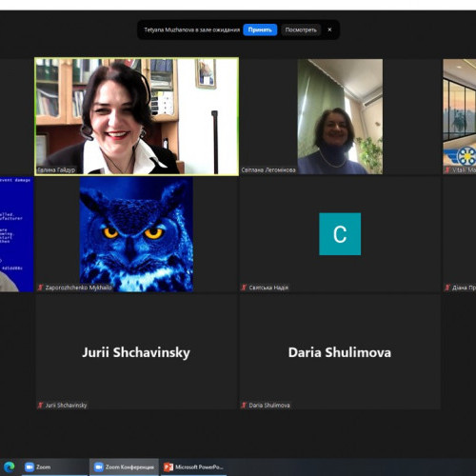The image size is (476, 476).
Task: Click the Tetyana Muzhanova waiting room message
Action: tap(192, 30)
